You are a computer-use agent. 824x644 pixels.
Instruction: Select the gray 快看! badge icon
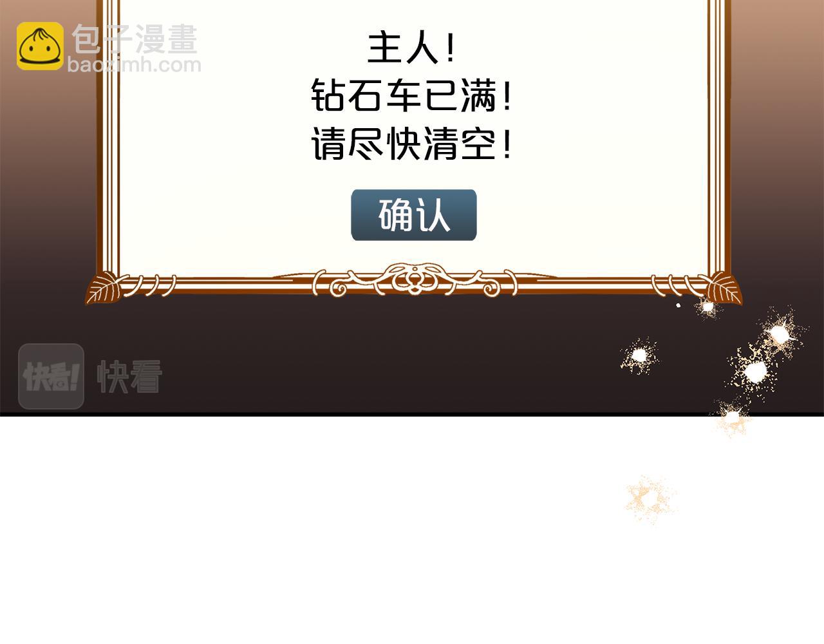point(51,376)
